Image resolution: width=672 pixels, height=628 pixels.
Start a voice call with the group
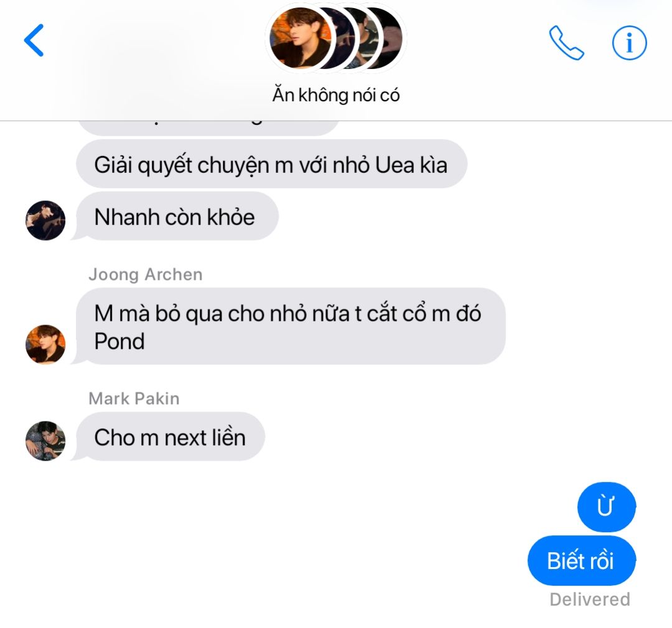(566, 43)
